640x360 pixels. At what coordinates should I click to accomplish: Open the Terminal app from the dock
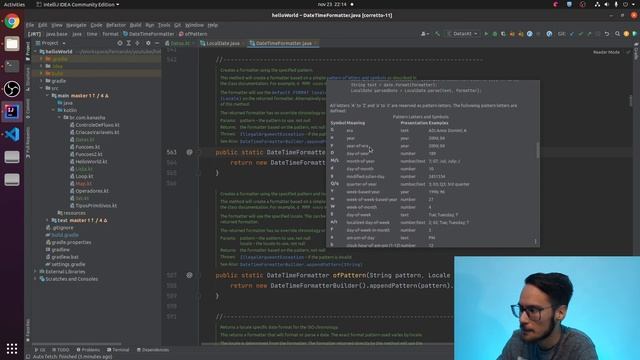[12, 66]
